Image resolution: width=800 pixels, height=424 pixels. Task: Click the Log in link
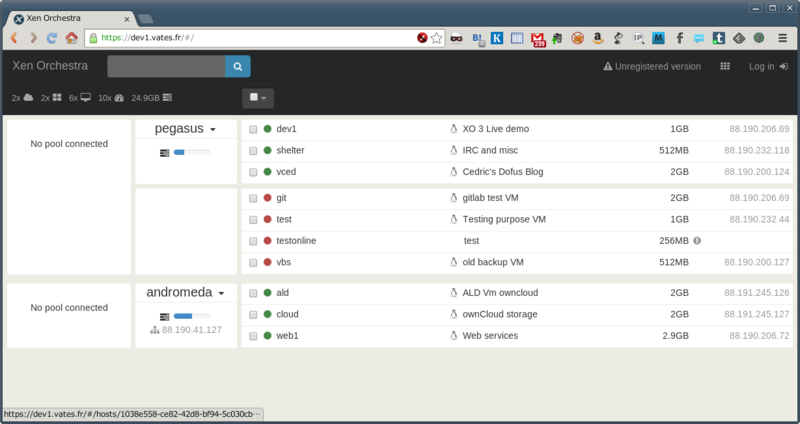pyautogui.click(x=768, y=66)
